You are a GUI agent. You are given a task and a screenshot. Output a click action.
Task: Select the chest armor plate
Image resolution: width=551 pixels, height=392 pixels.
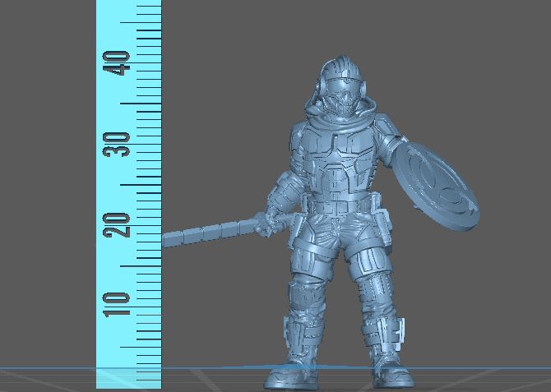tap(340, 168)
